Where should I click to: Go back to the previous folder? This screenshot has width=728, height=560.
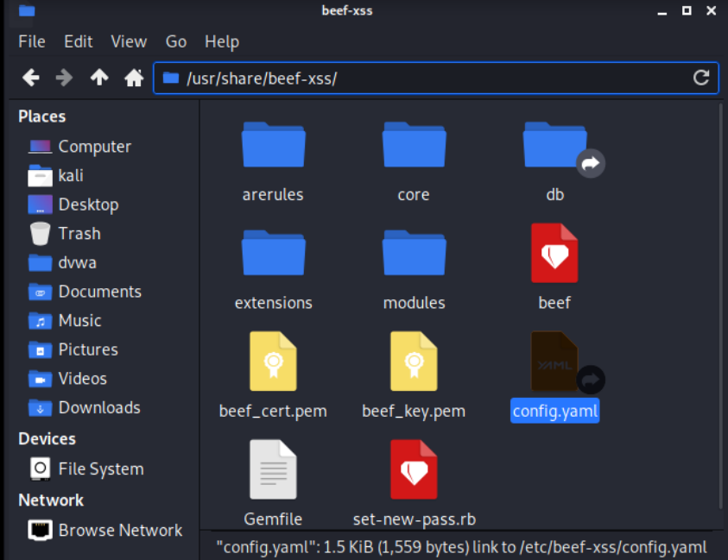30,78
